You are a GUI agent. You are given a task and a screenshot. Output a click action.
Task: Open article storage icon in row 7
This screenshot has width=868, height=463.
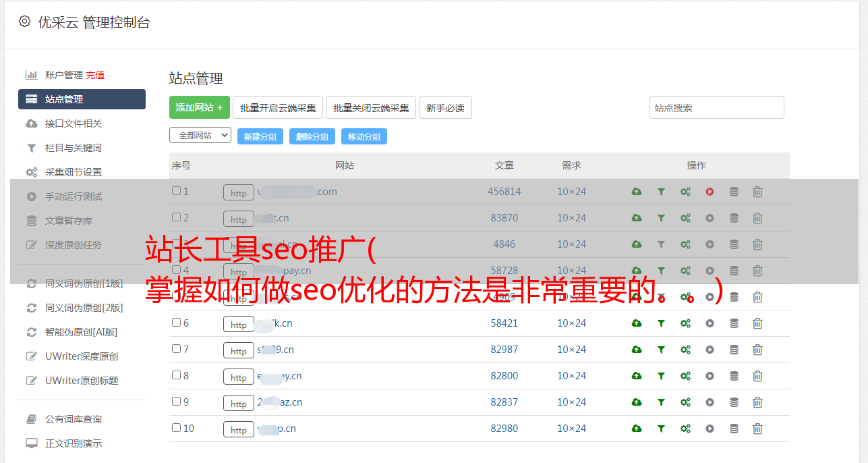tap(734, 350)
